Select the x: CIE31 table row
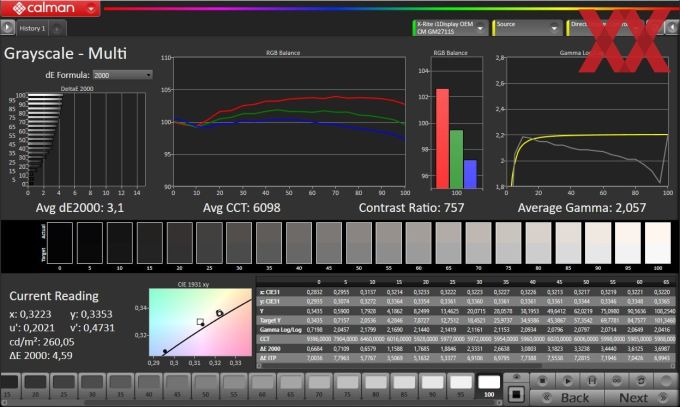This screenshot has width=680, height=407. click(466, 292)
